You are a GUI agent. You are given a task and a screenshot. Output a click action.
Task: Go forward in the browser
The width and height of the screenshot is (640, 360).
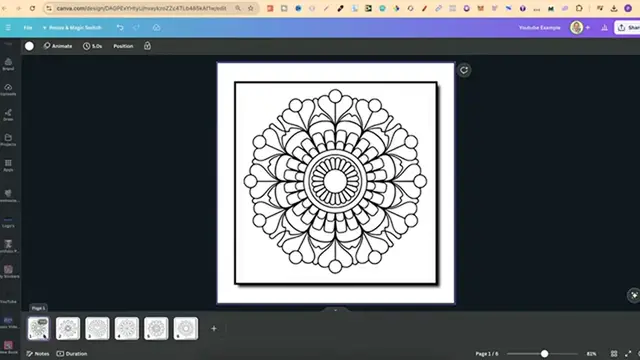pos(18,8)
